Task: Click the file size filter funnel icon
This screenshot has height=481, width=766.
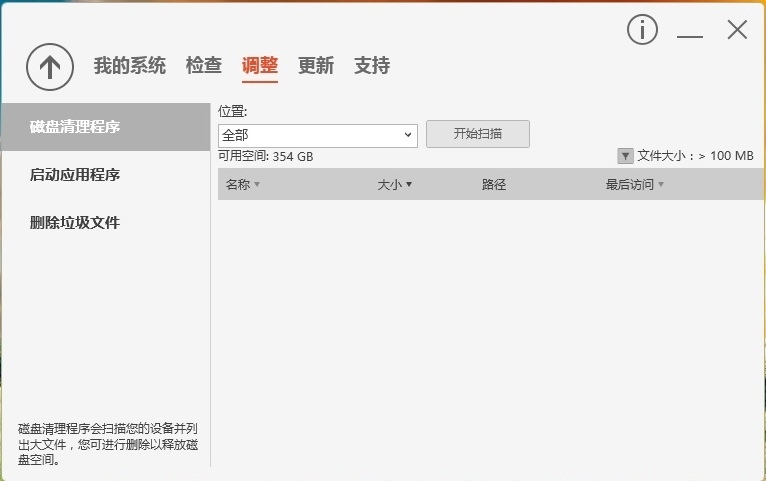Action: point(625,156)
